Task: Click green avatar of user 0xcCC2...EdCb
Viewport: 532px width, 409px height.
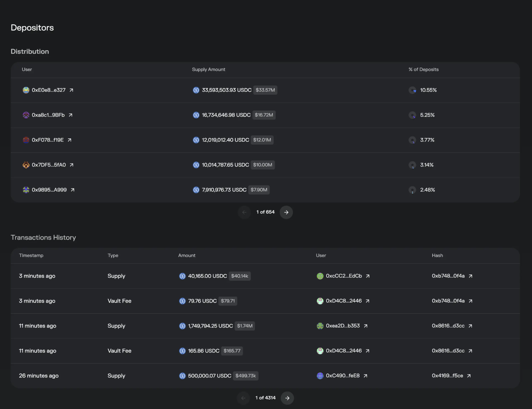Action: click(320, 276)
